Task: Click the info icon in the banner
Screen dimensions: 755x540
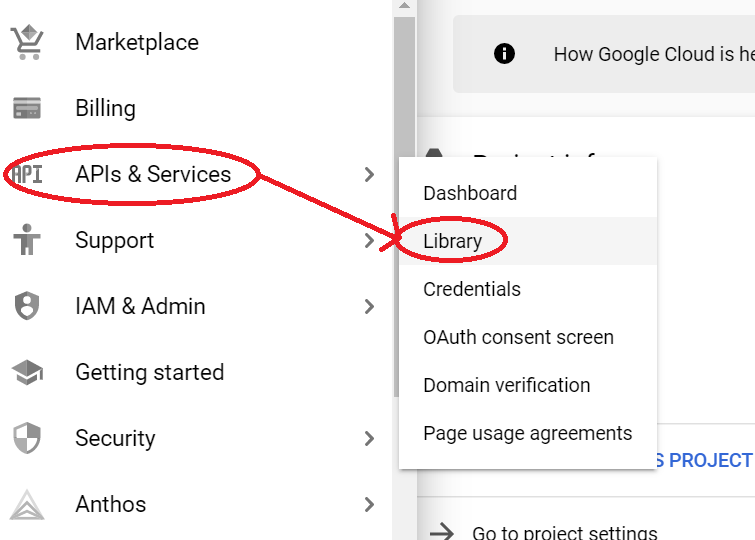Action: (504, 53)
